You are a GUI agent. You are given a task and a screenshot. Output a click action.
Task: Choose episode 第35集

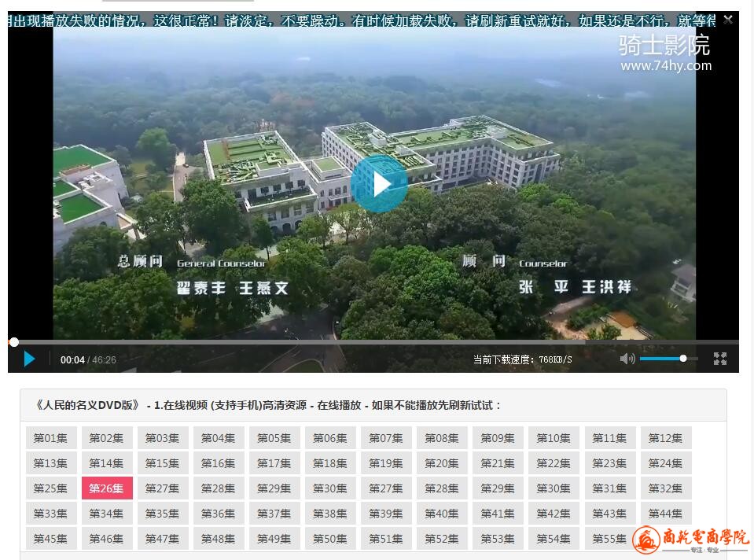pos(163,514)
